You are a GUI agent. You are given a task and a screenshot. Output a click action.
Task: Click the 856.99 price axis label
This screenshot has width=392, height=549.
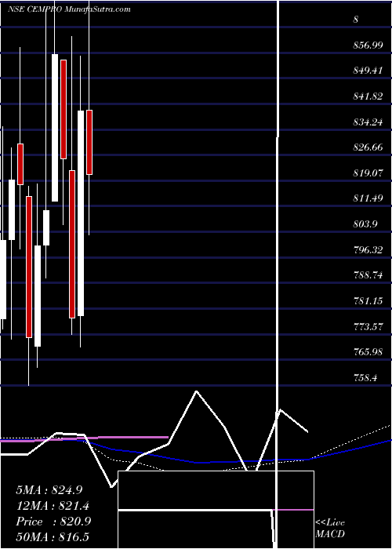(x=368, y=45)
